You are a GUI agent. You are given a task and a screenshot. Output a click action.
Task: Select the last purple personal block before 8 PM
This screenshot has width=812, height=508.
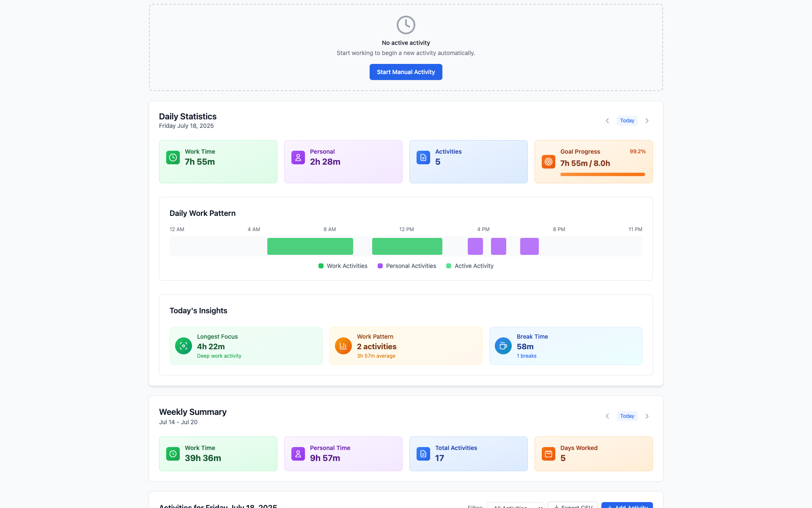click(529, 246)
